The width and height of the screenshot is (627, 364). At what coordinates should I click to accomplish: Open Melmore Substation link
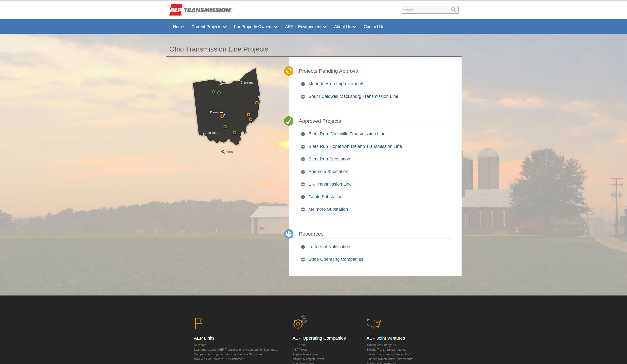point(328,209)
